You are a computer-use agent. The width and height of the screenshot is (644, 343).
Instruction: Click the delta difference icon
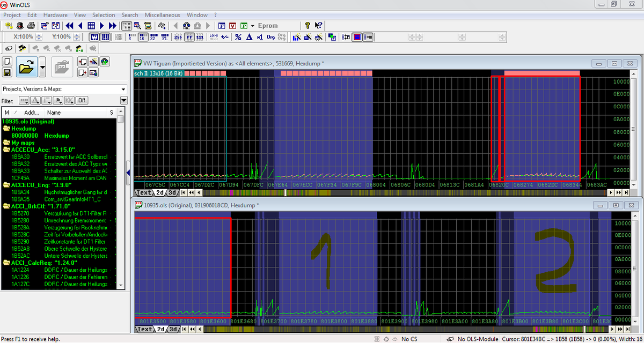click(x=249, y=37)
